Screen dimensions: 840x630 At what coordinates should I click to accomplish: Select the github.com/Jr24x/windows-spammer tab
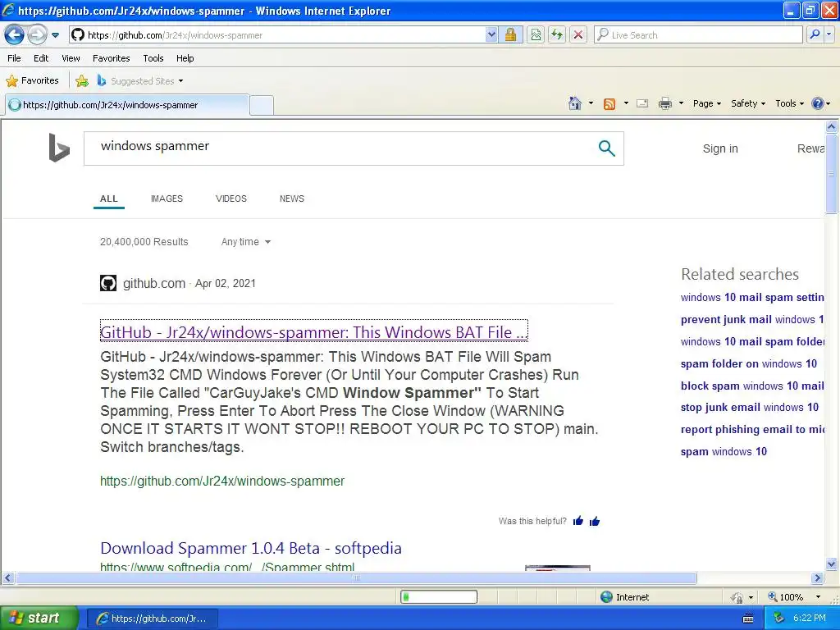pos(127,105)
